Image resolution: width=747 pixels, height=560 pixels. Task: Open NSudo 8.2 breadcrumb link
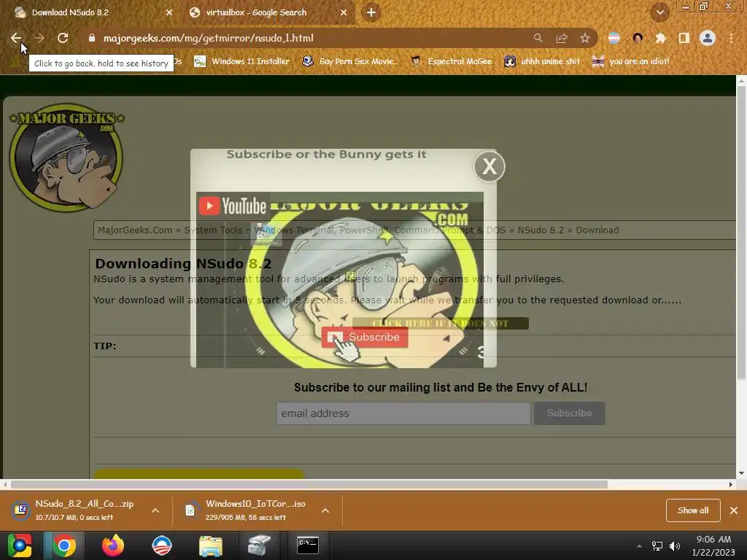pos(541,230)
